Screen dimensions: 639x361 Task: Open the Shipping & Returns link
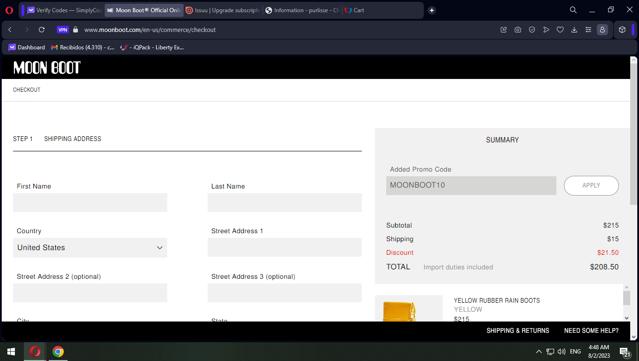518,330
